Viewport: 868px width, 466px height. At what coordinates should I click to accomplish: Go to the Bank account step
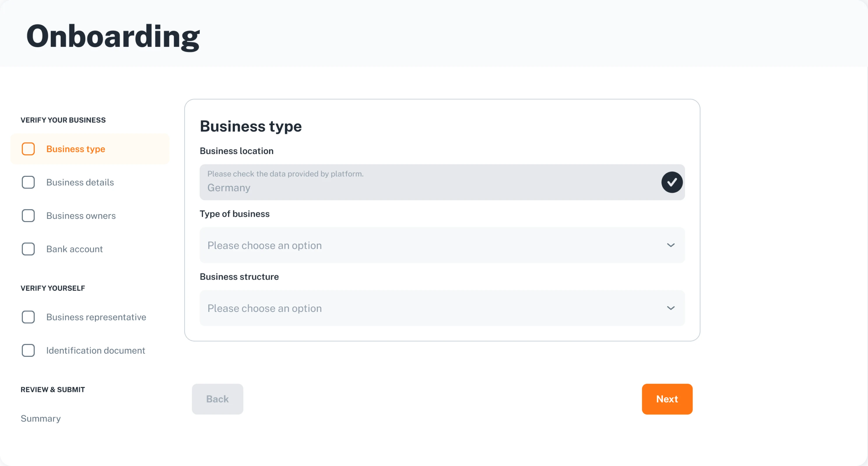click(x=74, y=249)
